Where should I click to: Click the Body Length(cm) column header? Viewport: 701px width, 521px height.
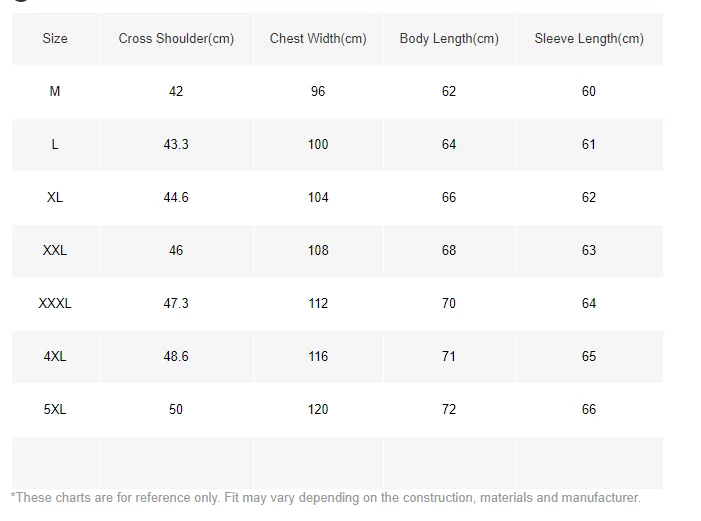pos(449,39)
